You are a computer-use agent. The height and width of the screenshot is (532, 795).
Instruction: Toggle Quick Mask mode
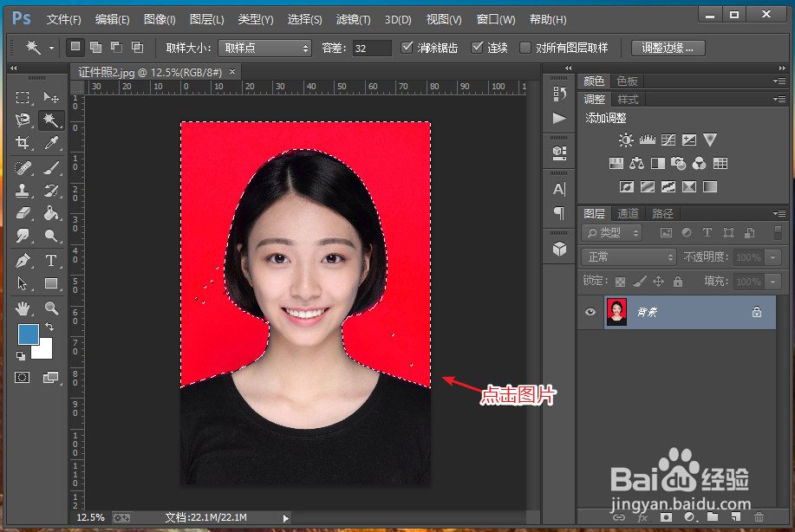(23, 378)
